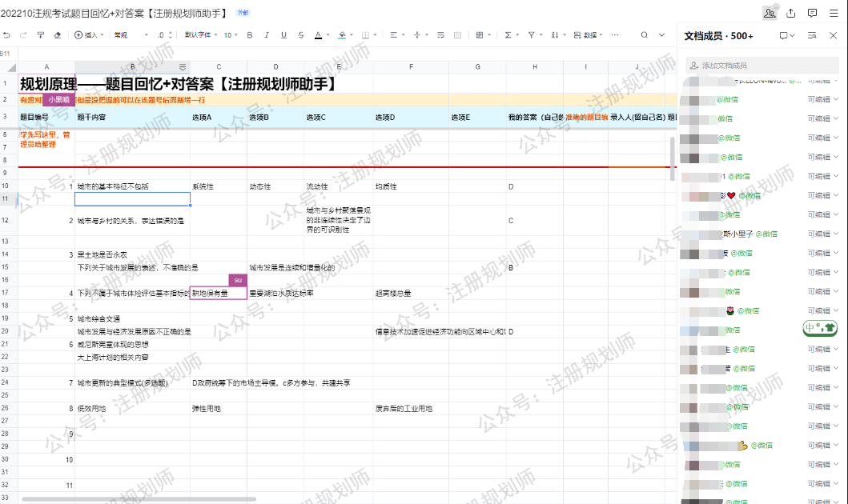Open the member panel message dropdown
The image size is (848, 504).
pyautogui.click(x=787, y=36)
